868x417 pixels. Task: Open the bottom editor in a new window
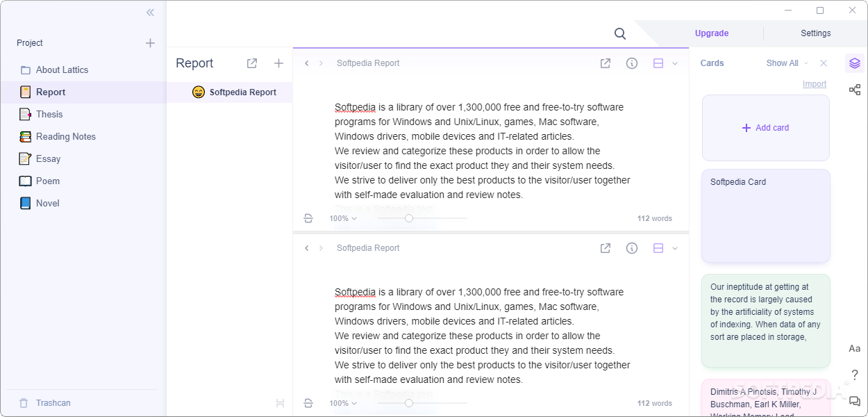(x=606, y=248)
